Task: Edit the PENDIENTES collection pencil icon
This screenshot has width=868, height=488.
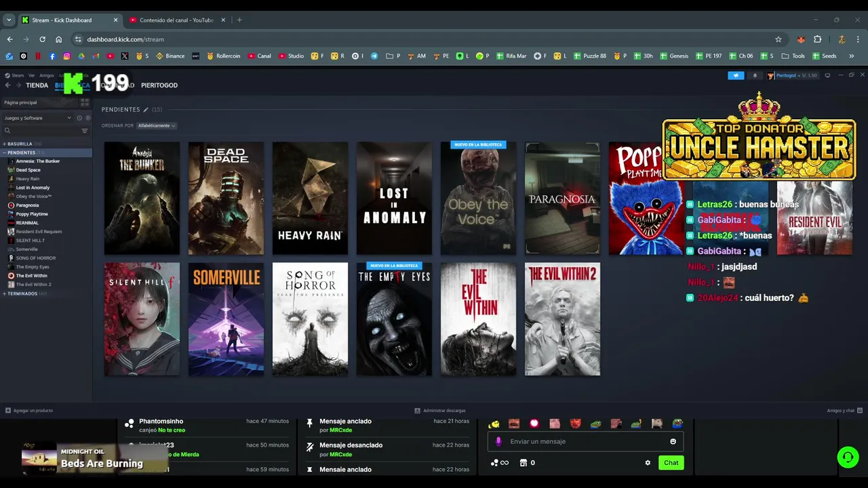Action: click(145, 109)
